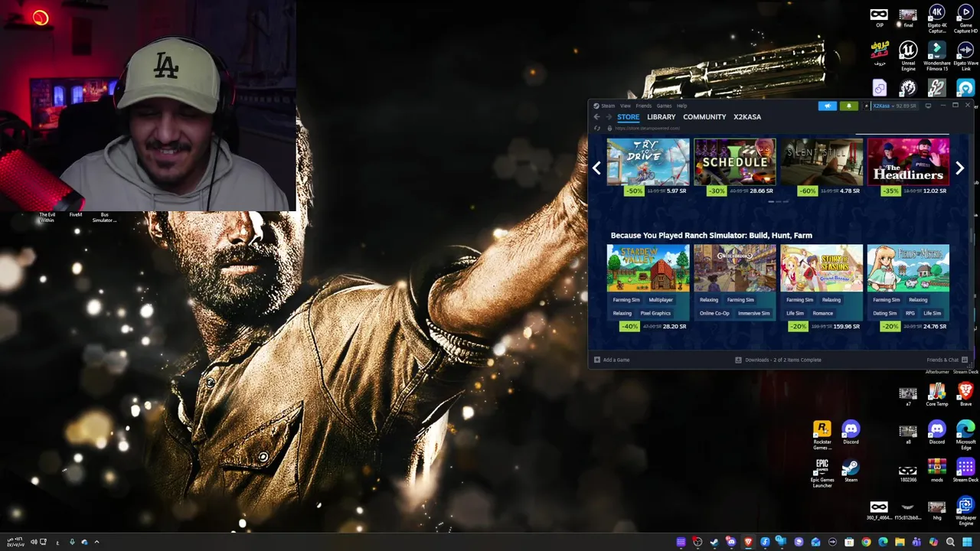The width and height of the screenshot is (980, 551).
Task: Open Microsoft Edge desktop shortcut
Action: pos(965,435)
